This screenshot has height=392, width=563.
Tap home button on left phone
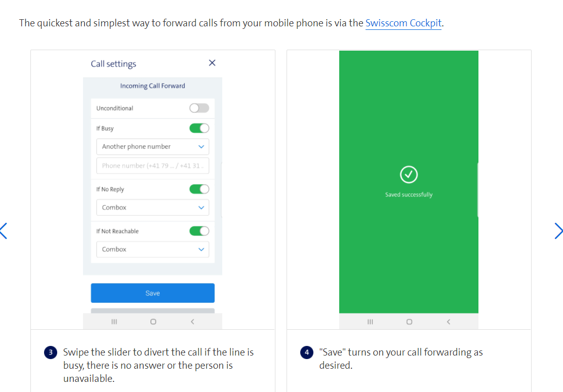[x=153, y=322]
